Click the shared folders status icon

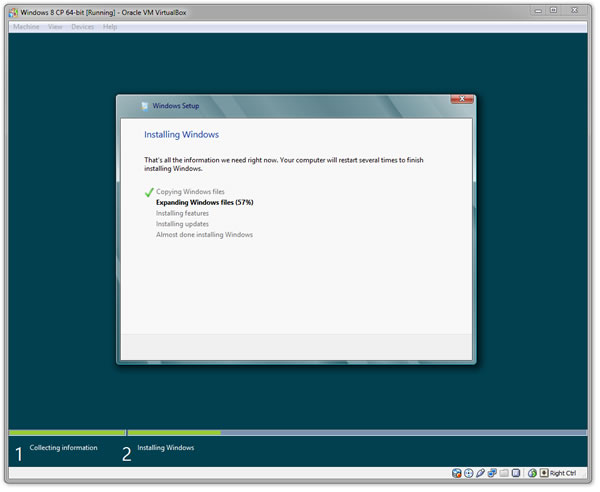point(504,473)
